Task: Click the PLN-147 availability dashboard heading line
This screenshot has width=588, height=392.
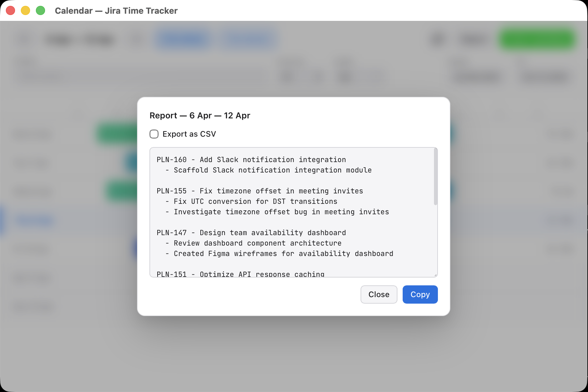Action: (x=251, y=233)
